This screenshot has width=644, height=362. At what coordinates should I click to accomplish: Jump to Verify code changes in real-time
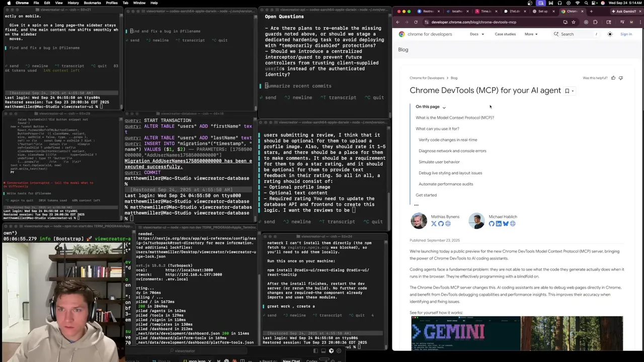448,140
